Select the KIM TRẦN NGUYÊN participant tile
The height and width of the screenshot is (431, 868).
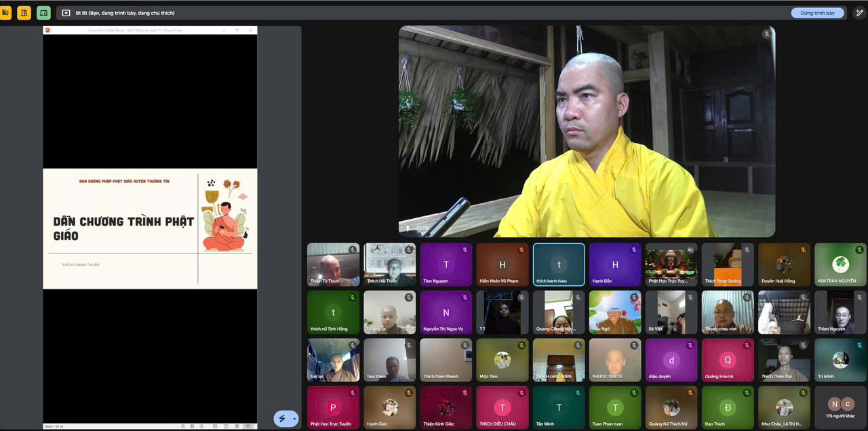coord(840,265)
